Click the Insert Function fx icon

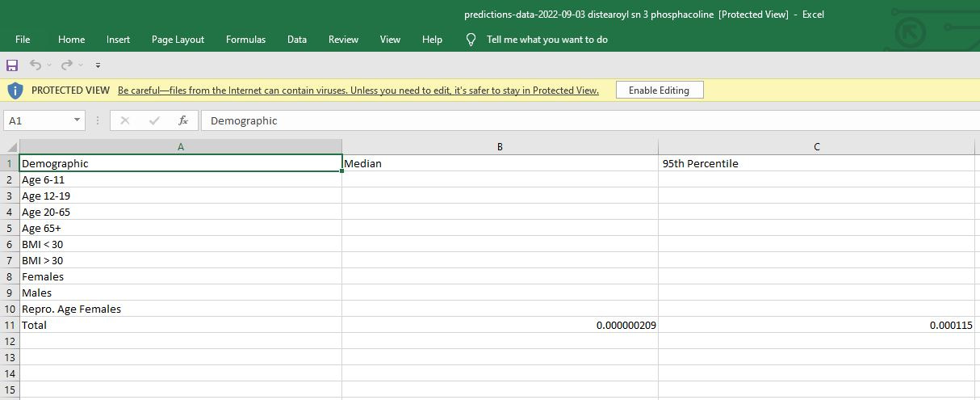click(183, 120)
